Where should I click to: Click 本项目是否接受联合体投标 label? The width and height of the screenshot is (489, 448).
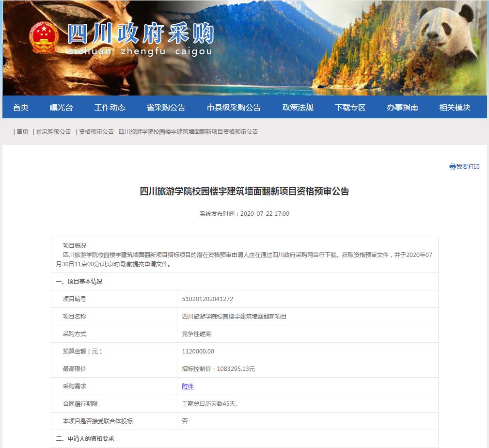pyautogui.click(x=97, y=421)
